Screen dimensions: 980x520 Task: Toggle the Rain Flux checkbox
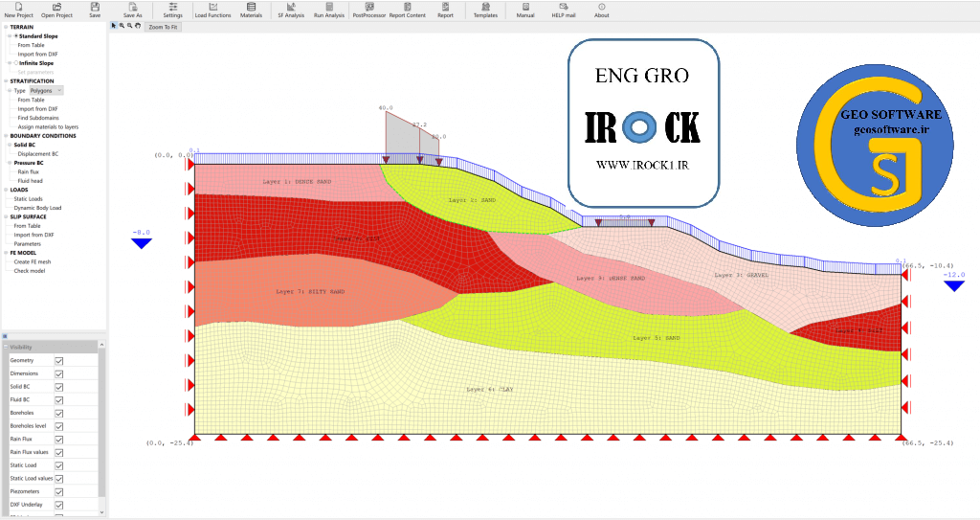[x=59, y=440]
